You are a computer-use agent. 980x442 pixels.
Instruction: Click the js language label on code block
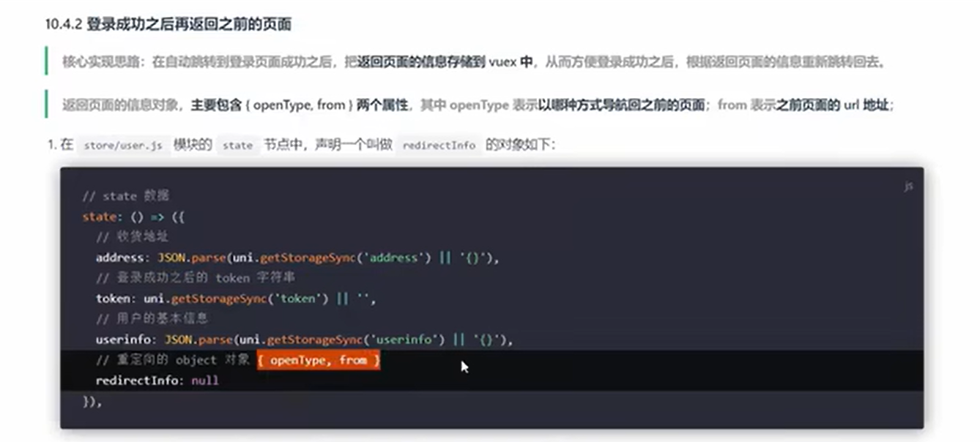[909, 187]
